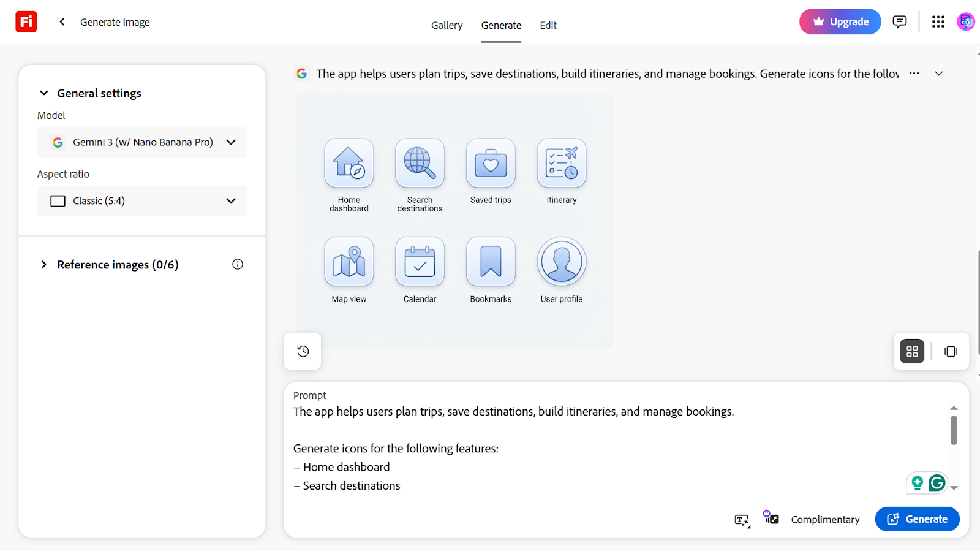The width and height of the screenshot is (980, 551).
Task: Click the back arrow beside Generate image
Action: [x=62, y=22]
